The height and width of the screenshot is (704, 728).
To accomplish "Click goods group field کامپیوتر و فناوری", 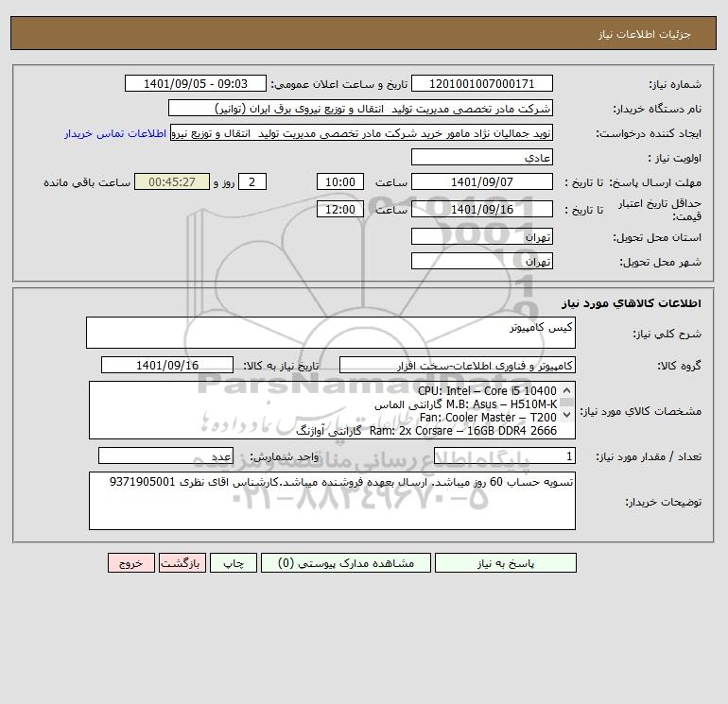I will [x=458, y=365].
